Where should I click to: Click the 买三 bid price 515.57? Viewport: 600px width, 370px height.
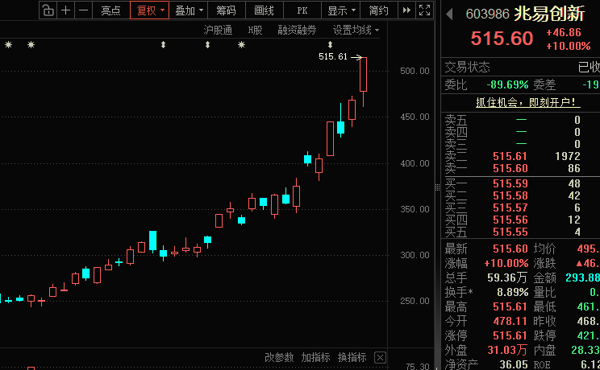510,208
